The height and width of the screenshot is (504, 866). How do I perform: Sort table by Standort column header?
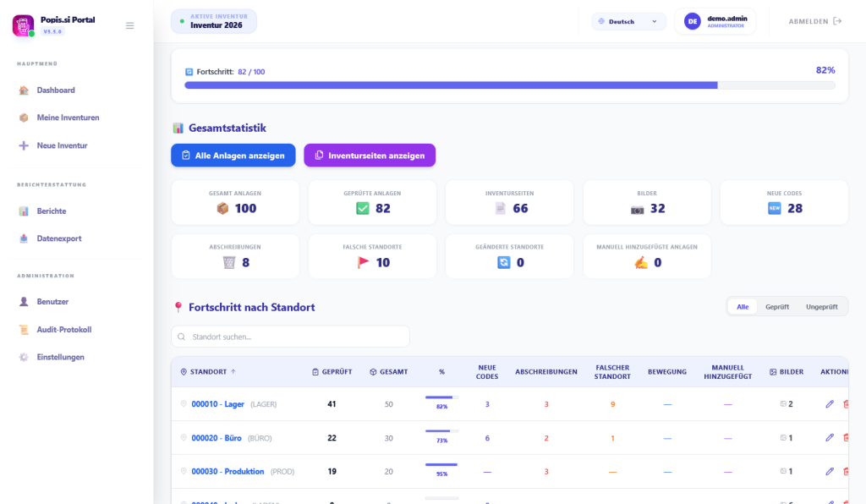click(210, 372)
